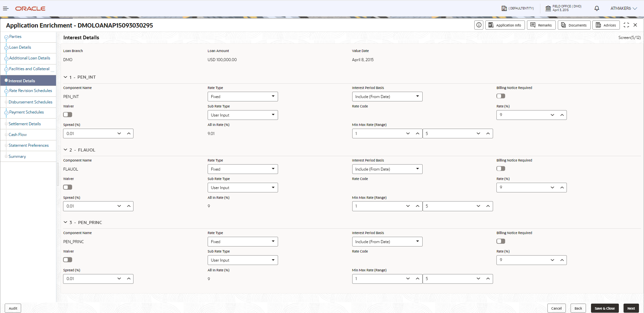Click the information icon button
The height and width of the screenshot is (313, 644).
pyautogui.click(x=479, y=25)
